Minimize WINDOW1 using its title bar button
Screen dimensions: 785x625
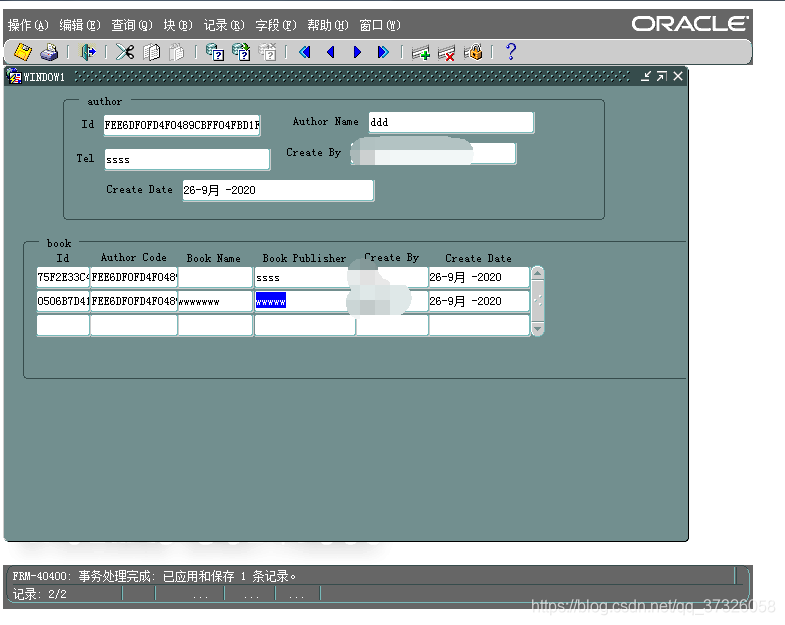pyautogui.click(x=646, y=76)
